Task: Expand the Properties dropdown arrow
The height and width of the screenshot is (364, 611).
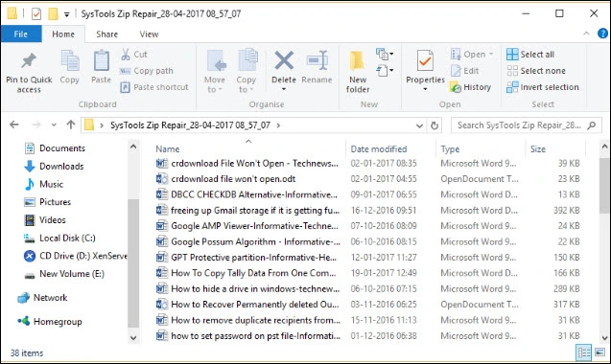Action: click(425, 89)
